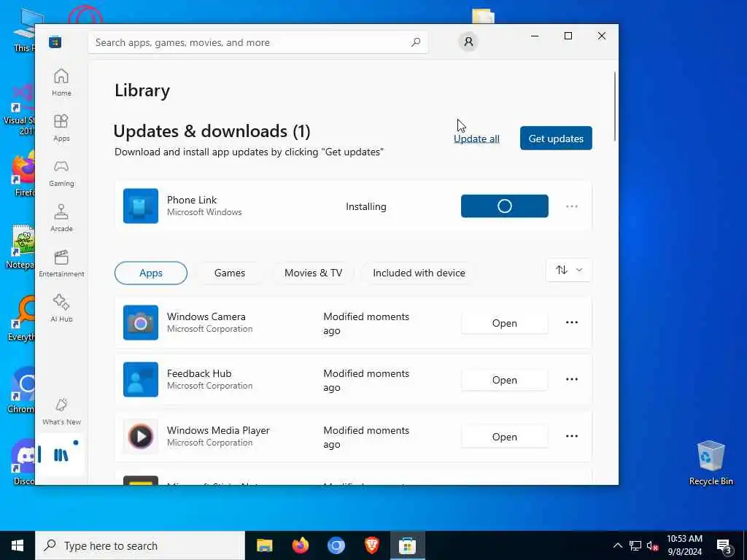This screenshot has width=747, height=560.
Task: Open Entertainment section in sidebar
Action: (x=61, y=263)
